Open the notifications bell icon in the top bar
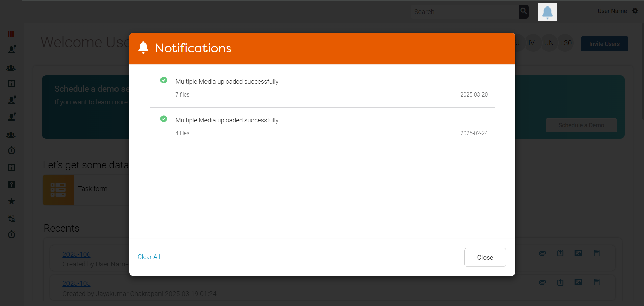The image size is (644, 306). tap(547, 12)
